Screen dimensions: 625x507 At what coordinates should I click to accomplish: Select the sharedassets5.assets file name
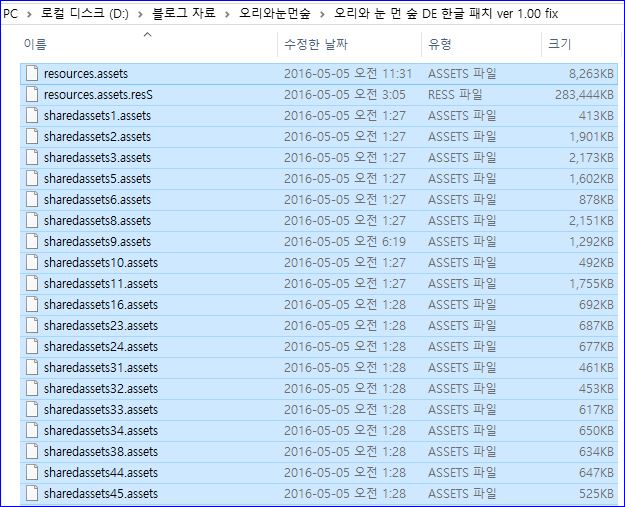(97, 179)
